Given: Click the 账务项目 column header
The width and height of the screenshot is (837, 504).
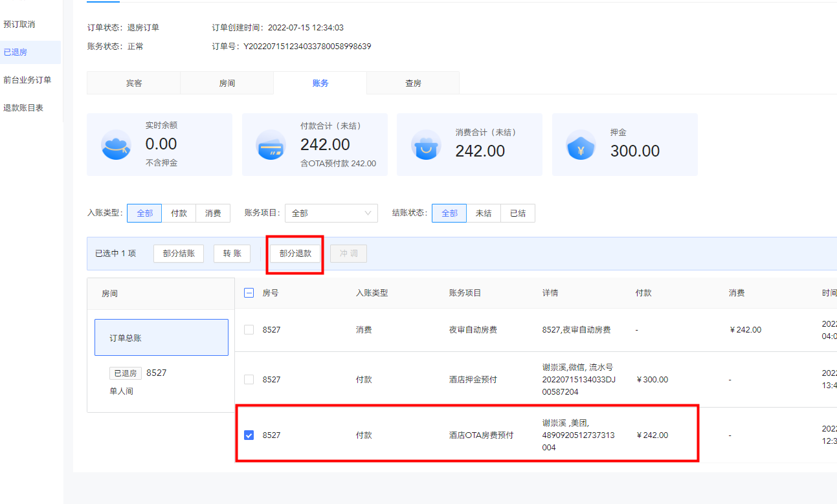Looking at the screenshot, I should coord(465,293).
